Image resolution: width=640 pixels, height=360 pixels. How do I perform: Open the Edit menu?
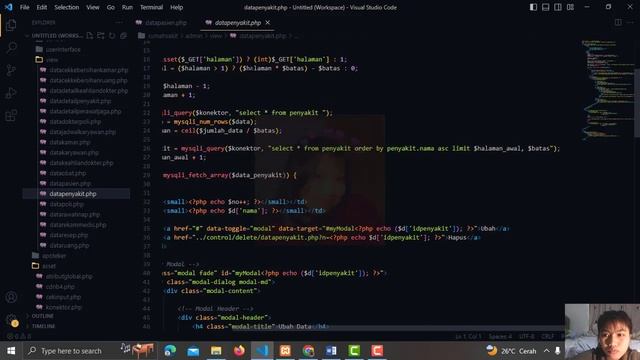[x=42, y=7]
